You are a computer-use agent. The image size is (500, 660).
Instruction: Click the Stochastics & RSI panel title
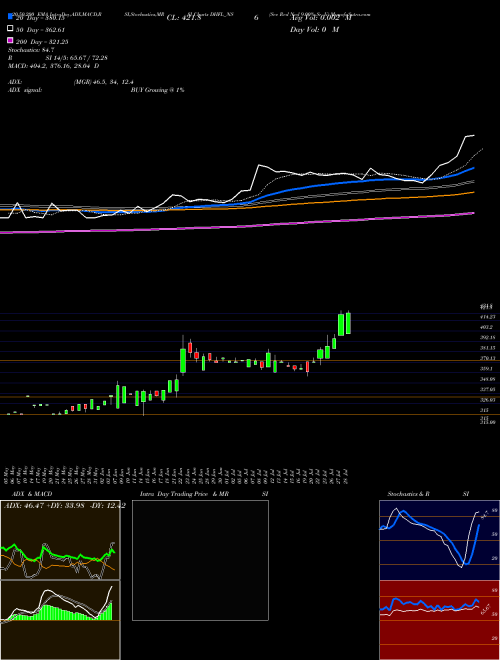428,494
